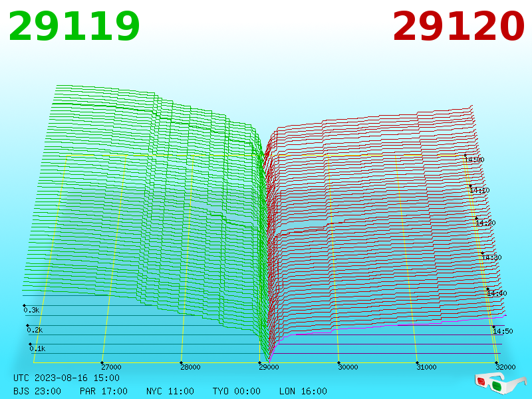The height and width of the screenshot is (399, 532).
Task: Click the 14:50 time axis label
Action: [x=503, y=331]
